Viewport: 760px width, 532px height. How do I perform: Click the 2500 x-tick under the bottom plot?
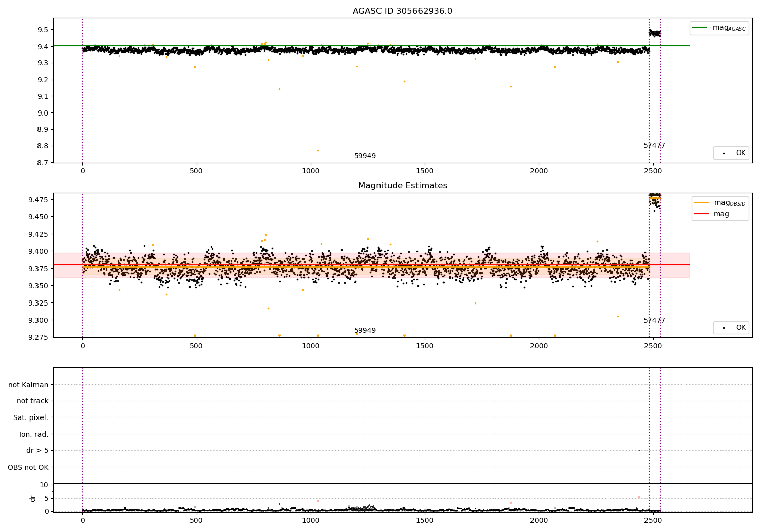653,520
